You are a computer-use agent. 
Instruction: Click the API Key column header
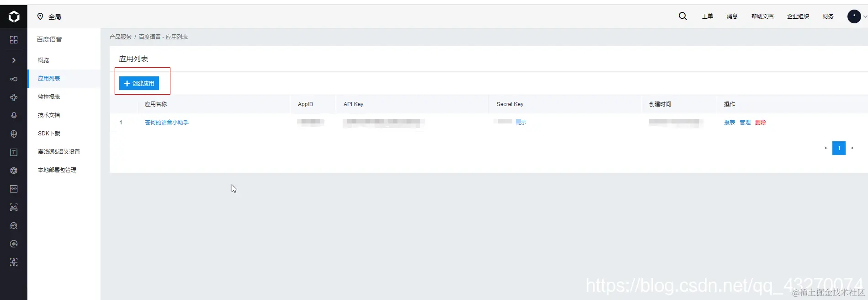pos(353,104)
